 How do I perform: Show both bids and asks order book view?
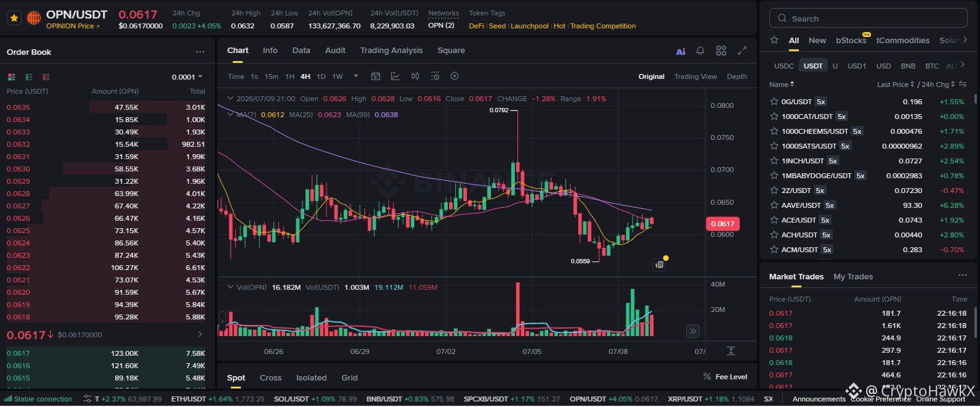[x=12, y=77]
